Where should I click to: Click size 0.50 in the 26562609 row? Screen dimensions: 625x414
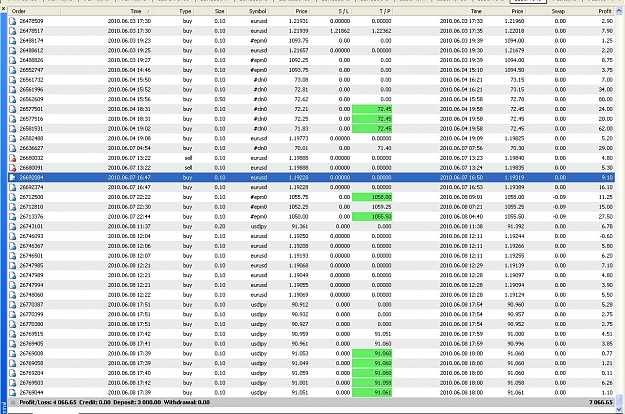point(220,99)
